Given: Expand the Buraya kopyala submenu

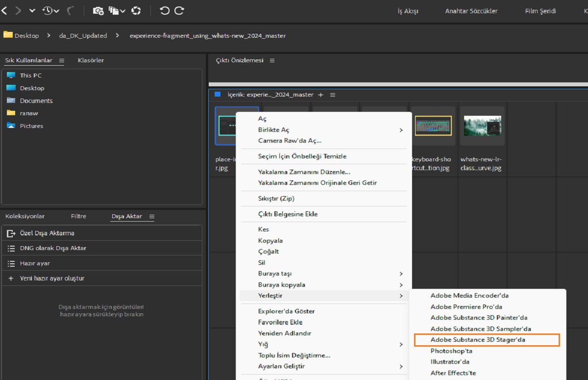Looking at the screenshot, I should click(x=323, y=285).
